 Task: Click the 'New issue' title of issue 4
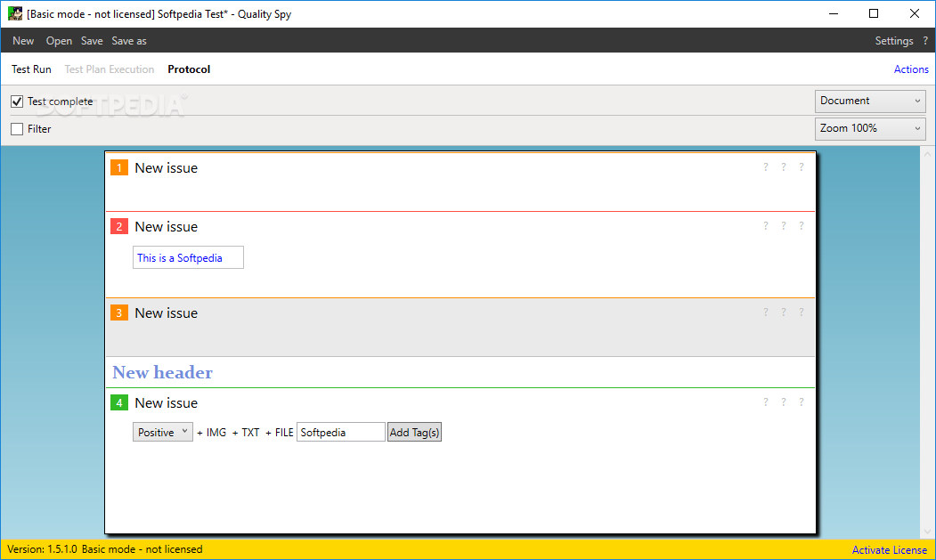click(166, 403)
